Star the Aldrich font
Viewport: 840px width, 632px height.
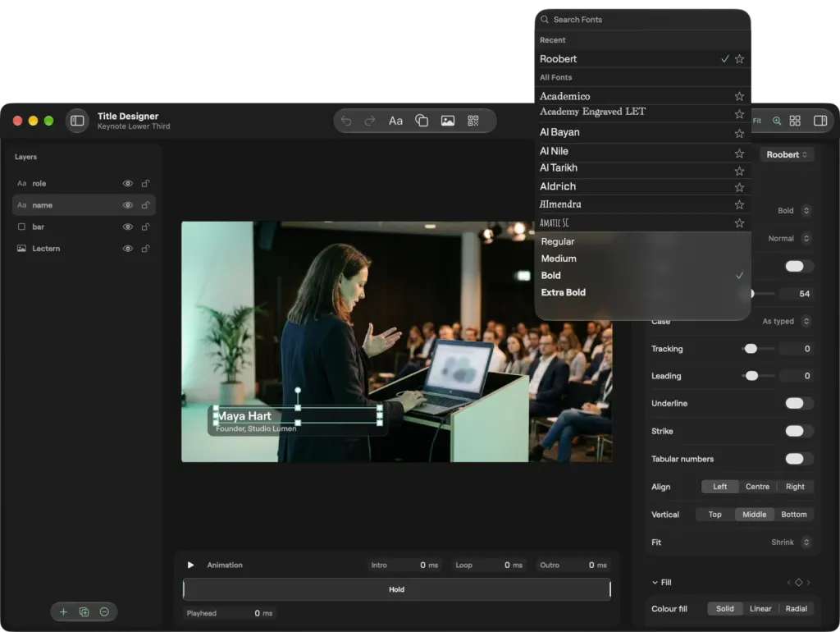coord(739,187)
